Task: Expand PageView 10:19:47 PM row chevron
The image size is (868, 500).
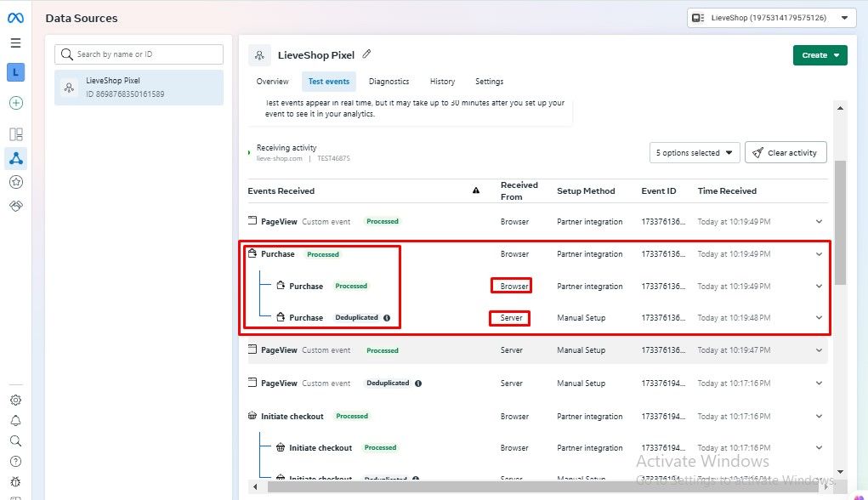Action: [820, 350]
